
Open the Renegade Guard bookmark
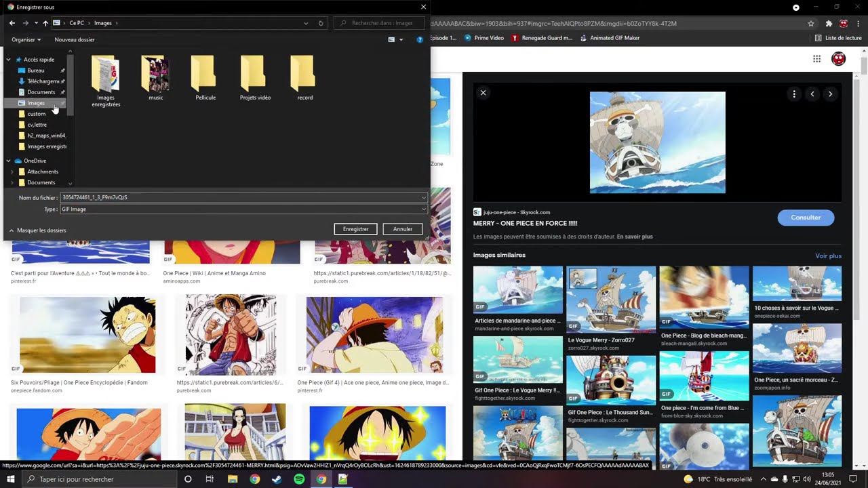pyautogui.click(x=542, y=38)
